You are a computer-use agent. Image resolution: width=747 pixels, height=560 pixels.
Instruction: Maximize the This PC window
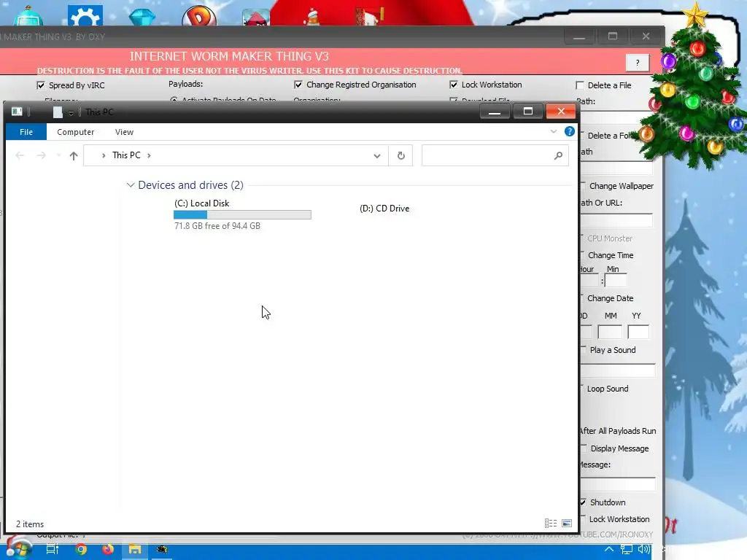pyautogui.click(x=528, y=112)
